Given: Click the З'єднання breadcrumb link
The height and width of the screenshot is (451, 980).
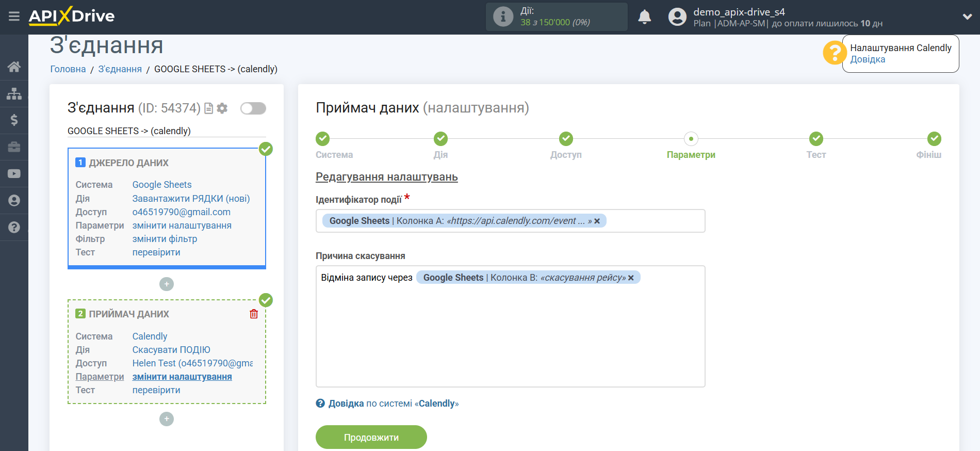Looking at the screenshot, I should tap(120, 69).
